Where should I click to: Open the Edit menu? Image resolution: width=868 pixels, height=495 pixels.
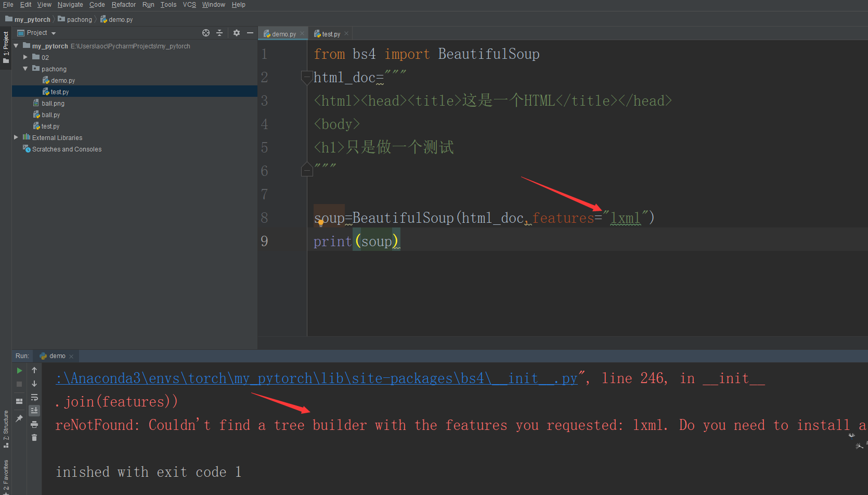(25, 5)
